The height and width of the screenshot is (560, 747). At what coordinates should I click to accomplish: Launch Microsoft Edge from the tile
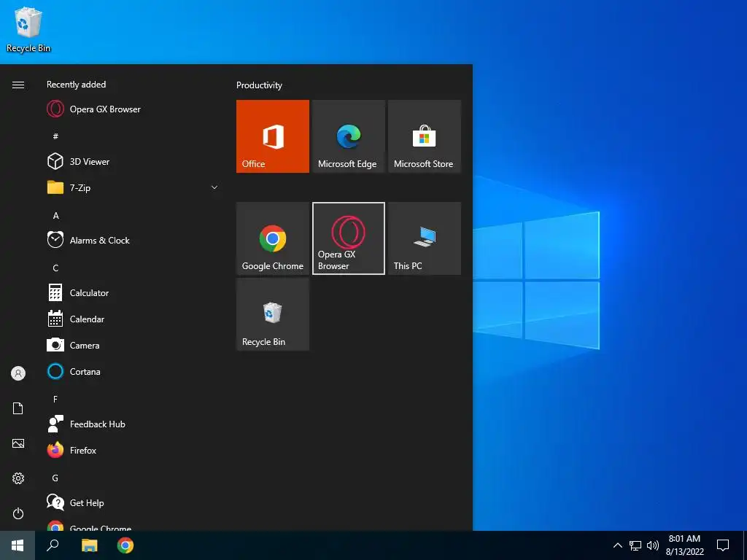click(x=348, y=136)
